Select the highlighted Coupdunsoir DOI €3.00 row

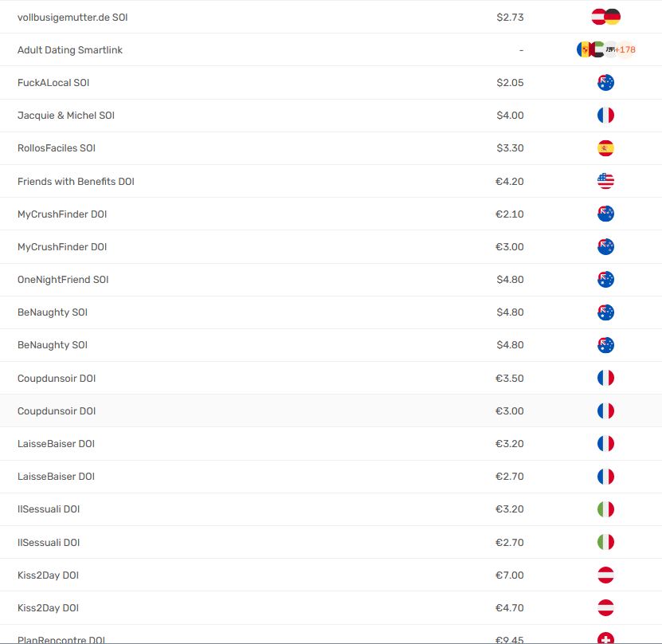(x=331, y=411)
